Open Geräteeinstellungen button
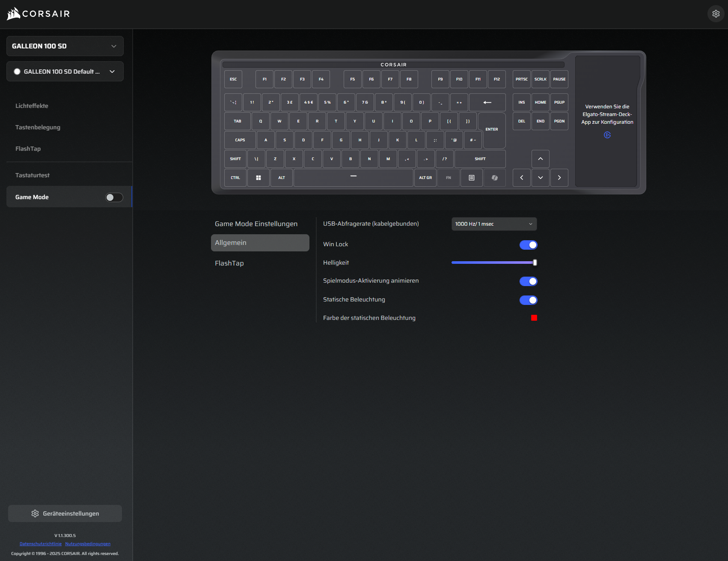 (x=65, y=513)
